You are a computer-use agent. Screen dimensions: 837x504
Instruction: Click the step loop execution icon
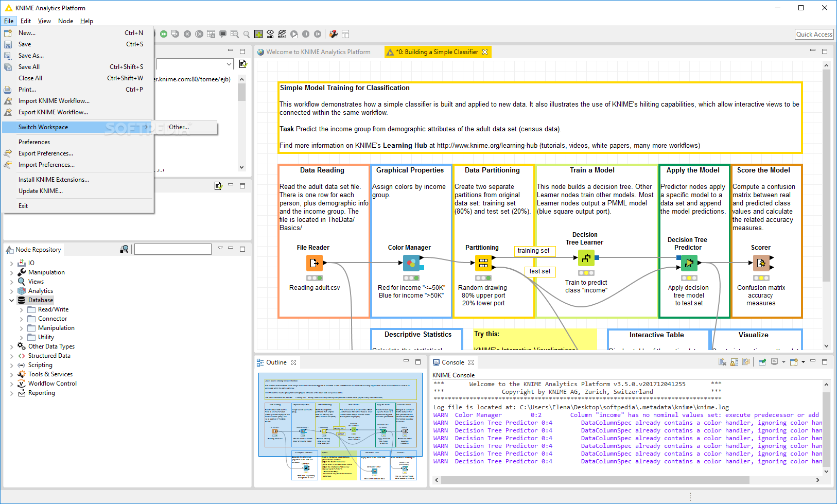point(294,34)
